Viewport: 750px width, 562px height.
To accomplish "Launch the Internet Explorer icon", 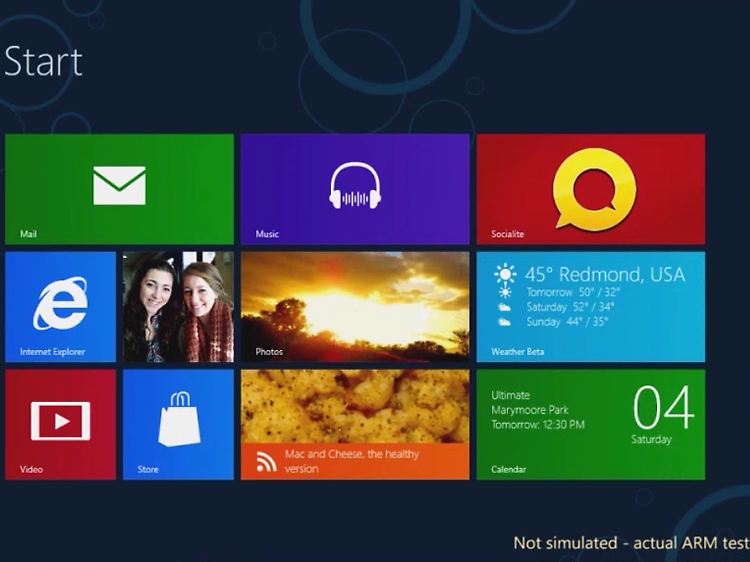I will 60,303.
